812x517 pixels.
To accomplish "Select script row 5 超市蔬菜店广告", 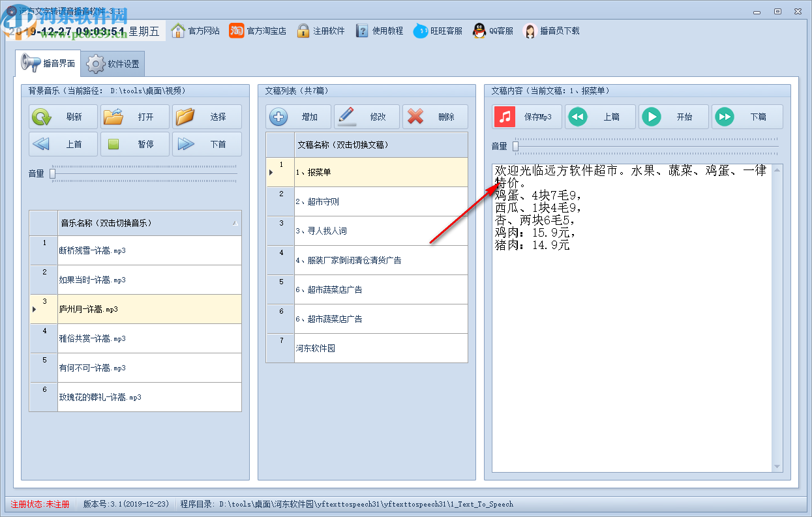I will click(x=381, y=289).
